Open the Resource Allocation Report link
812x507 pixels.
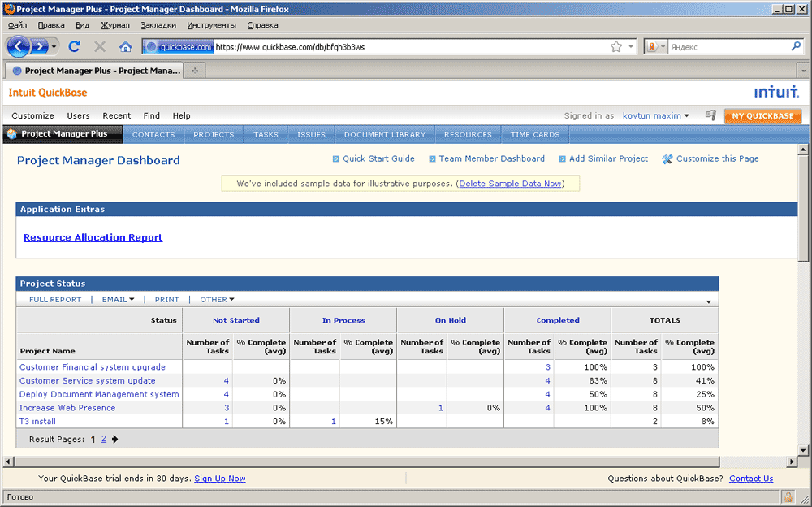coord(93,237)
